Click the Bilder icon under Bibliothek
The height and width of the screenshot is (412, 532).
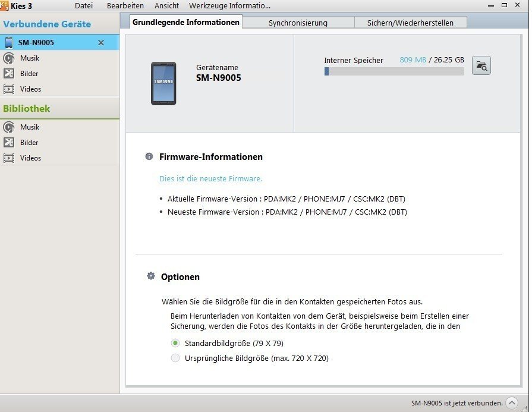tap(9, 143)
